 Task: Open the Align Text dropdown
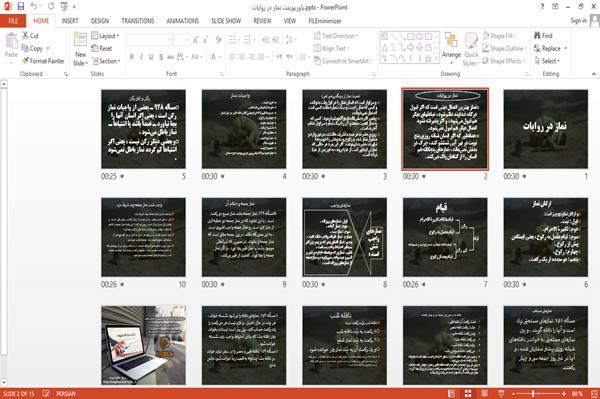point(331,48)
